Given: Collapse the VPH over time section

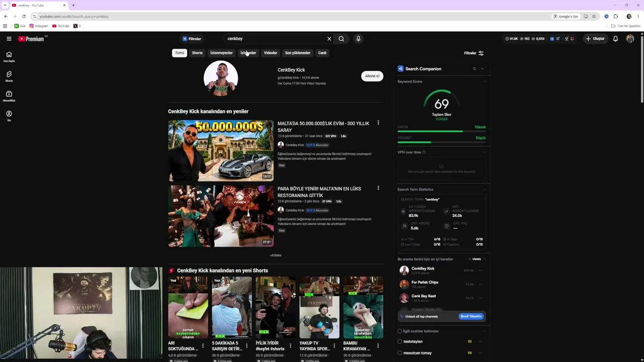Looking at the screenshot, I should (x=485, y=152).
